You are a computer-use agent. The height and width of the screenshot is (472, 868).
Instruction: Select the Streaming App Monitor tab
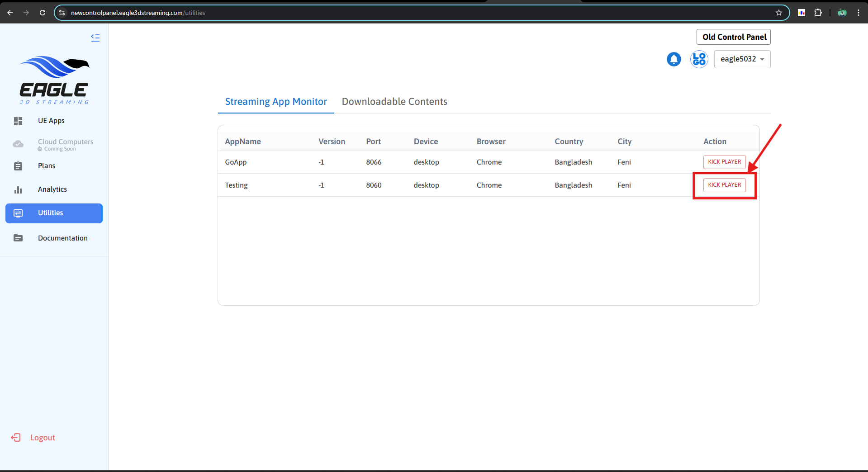tap(275, 102)
